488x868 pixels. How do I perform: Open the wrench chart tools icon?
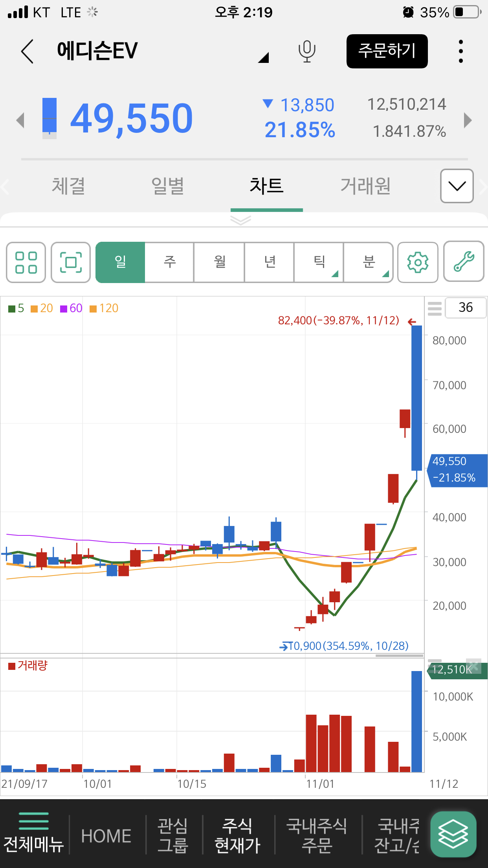[x=464, y=261]
